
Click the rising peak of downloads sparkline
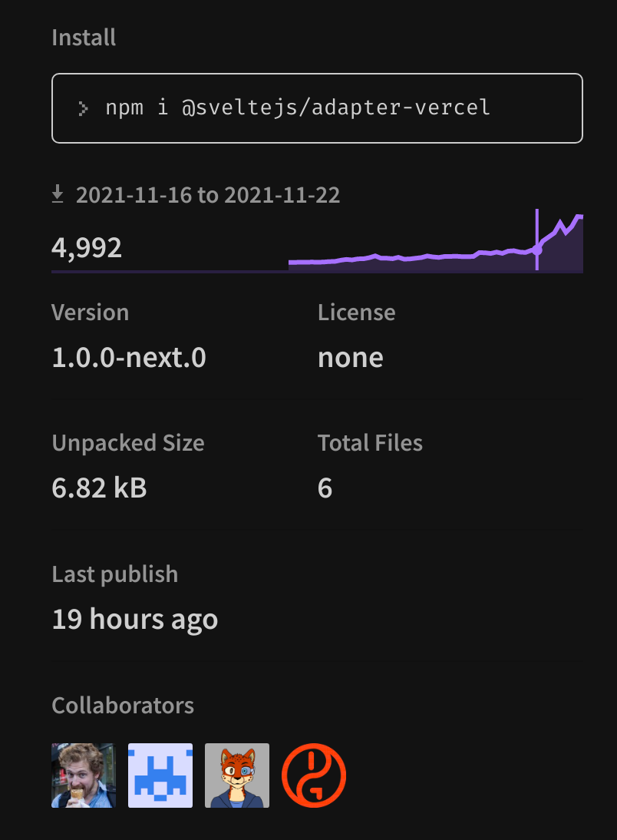pyautogui.click(x=579, y=217)
